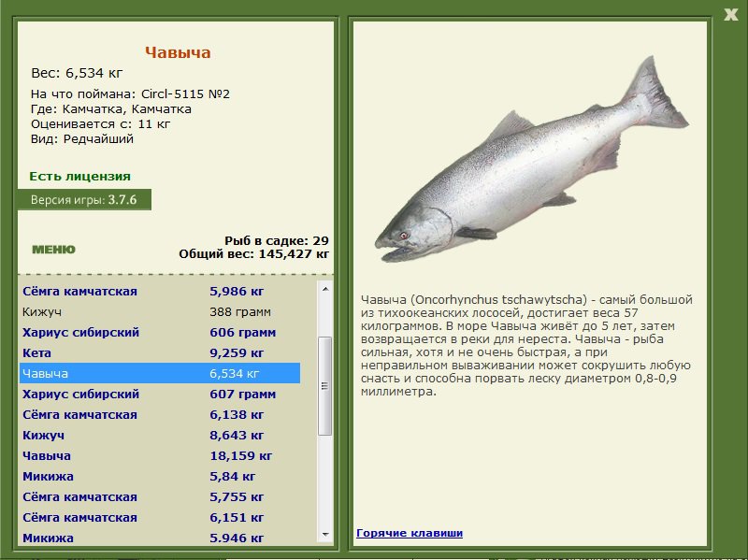Select Сёмга камчатская 5,755 кг row
This screenshot has width=748, height=560.
[160, 496]
